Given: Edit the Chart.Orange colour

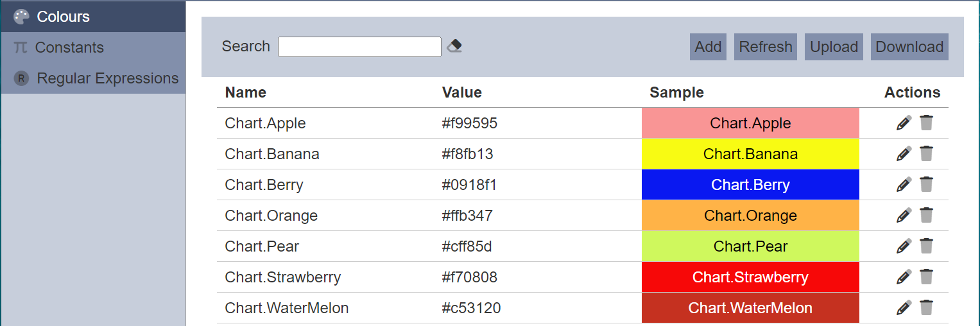Looking at the screenshot, I should point(904,216).
